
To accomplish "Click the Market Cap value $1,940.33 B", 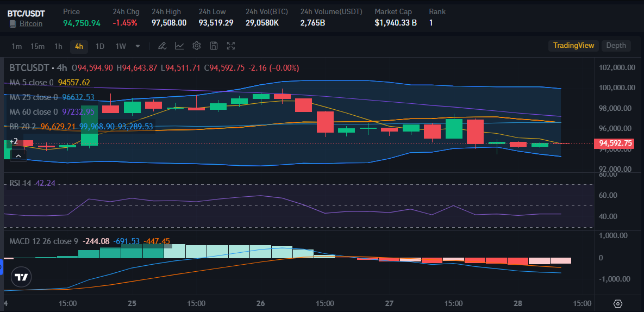I will click(396, 23).
